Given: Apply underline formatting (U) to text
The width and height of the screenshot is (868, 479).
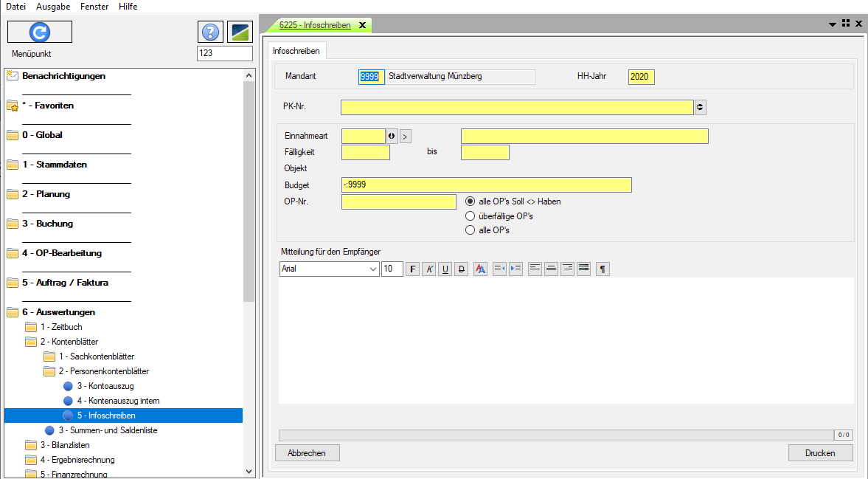Looking at the screenshot, I should pos(445,269).
